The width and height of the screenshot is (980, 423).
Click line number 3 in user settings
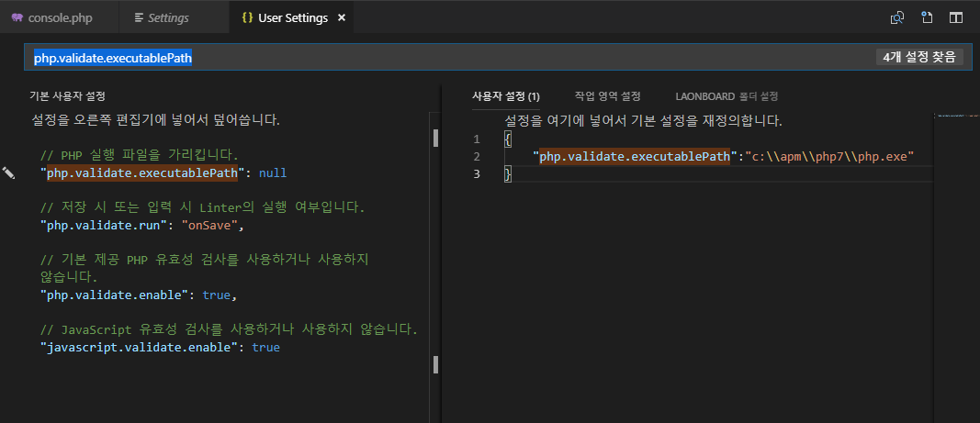[477, 173]
